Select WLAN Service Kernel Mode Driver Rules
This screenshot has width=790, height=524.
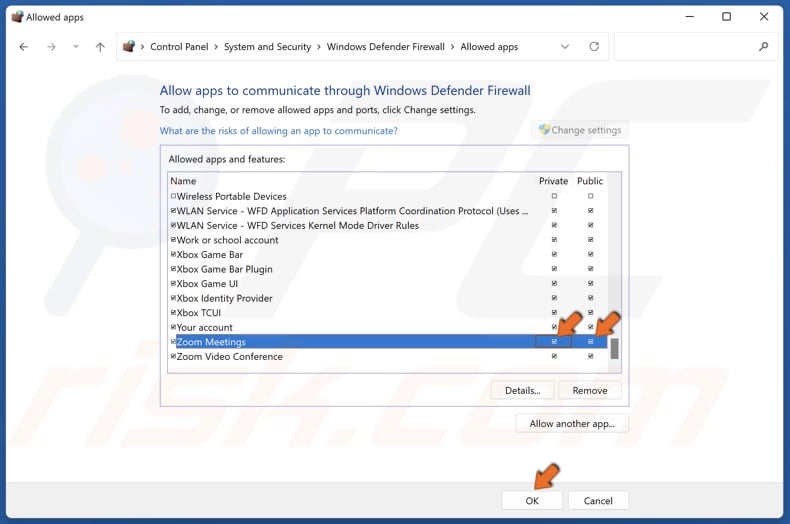pos(388,225)
